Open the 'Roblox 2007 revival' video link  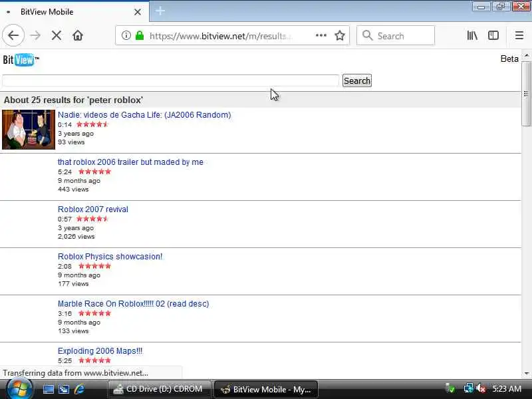[x=93, y=209]
